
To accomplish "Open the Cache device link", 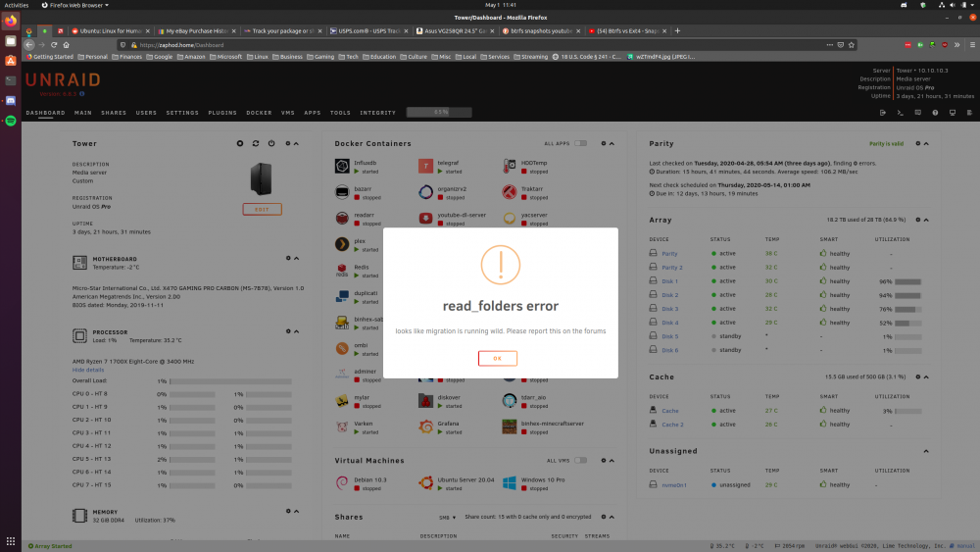I will [670, 411].
